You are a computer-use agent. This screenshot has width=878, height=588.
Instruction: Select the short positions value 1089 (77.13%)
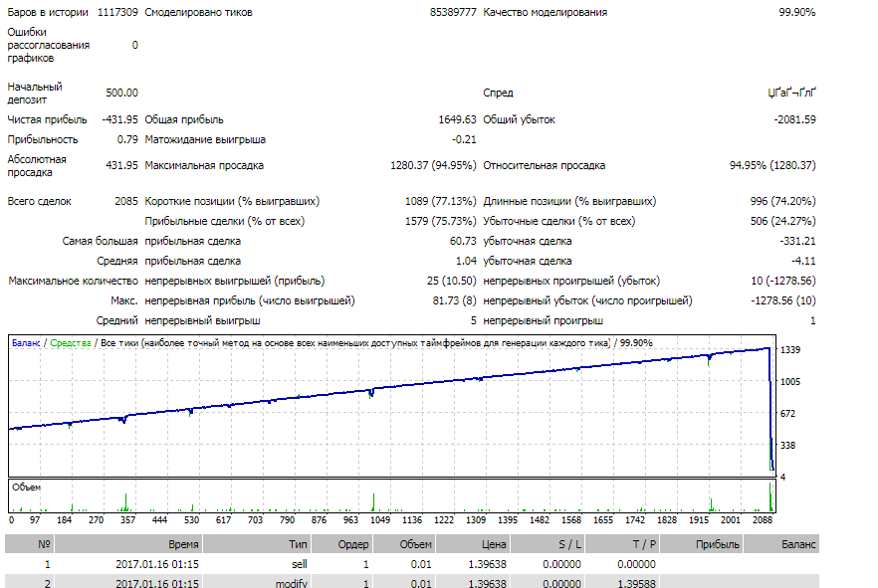441,201
